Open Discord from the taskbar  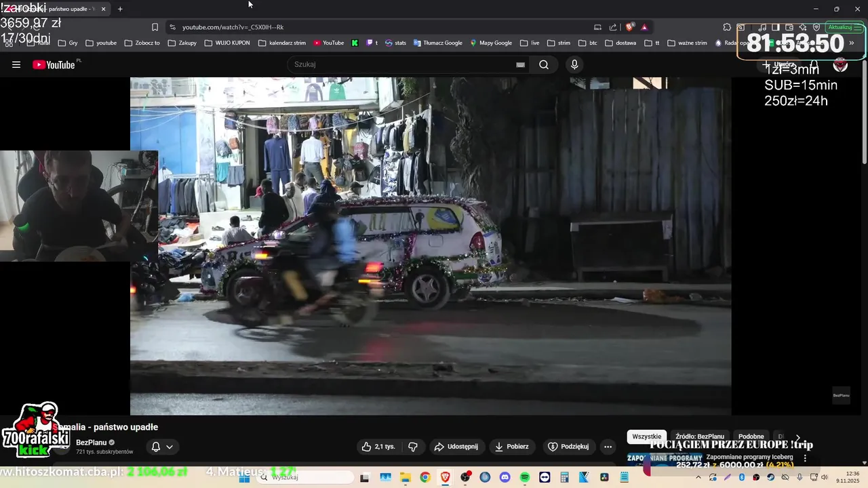505,477
